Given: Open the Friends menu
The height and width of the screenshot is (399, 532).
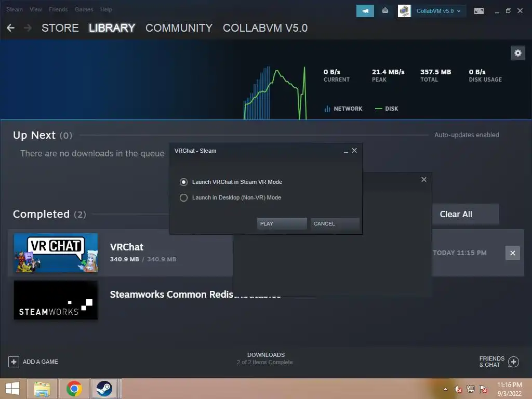Looking at the screenshot, I should (x=58, y=9).
